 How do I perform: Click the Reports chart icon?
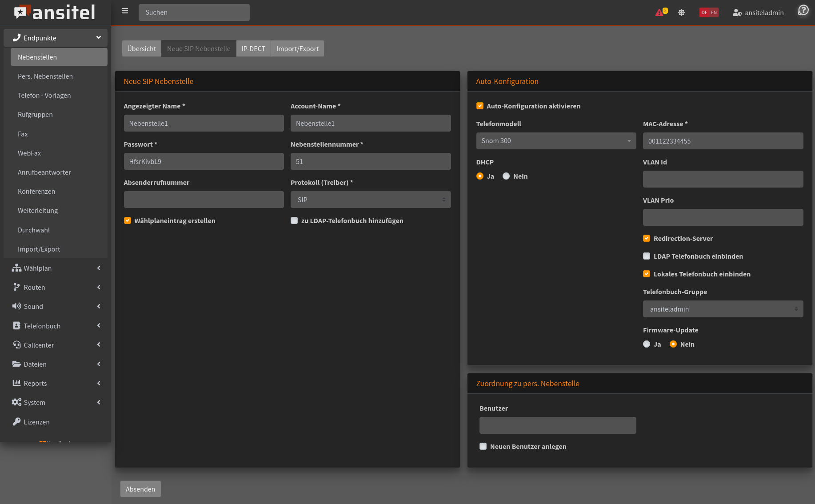[x=16, y=383]
